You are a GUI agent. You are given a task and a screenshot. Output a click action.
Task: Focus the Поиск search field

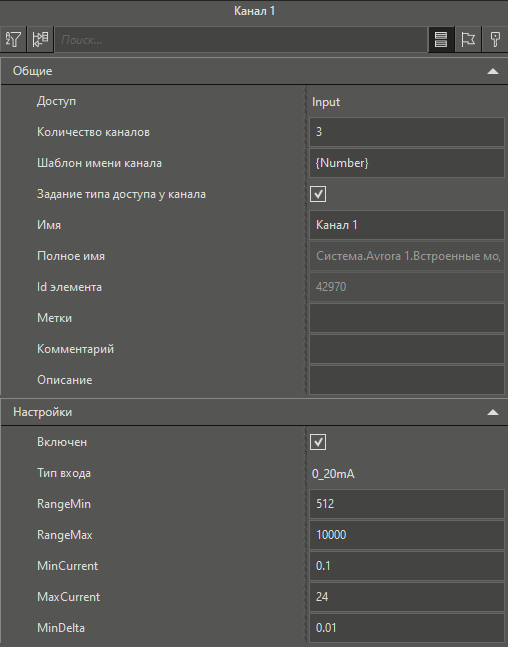241,40
